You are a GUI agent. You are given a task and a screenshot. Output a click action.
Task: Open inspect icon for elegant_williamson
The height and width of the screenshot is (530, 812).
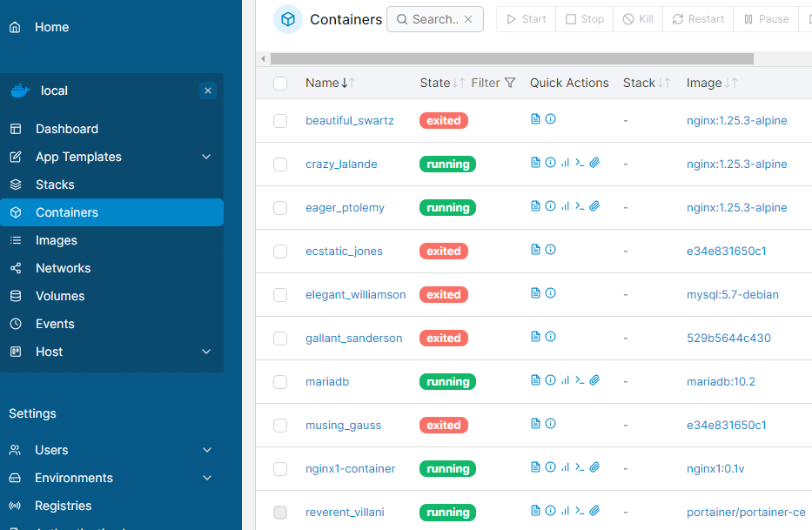pos(551,293)
